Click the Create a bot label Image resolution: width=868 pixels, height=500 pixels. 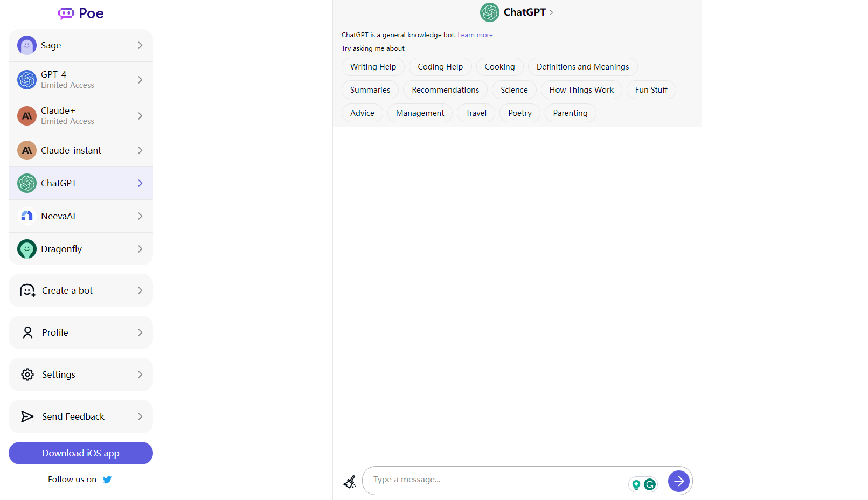click(x=67, y=290)
